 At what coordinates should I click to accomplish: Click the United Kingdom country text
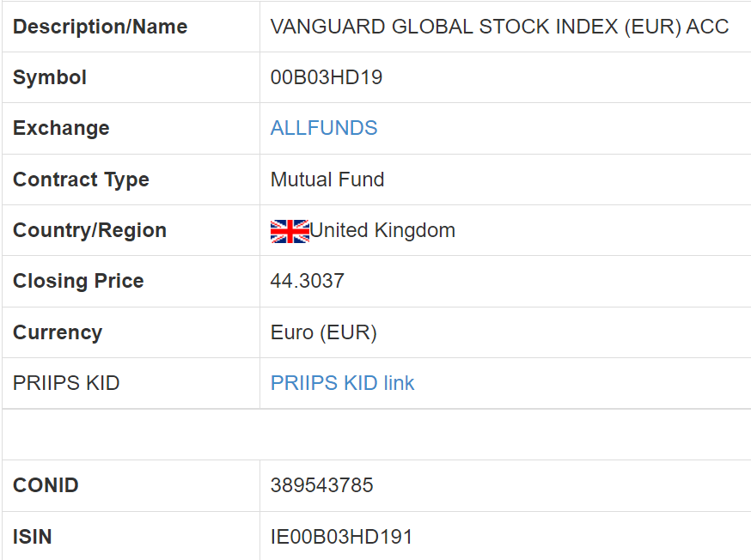coord(382,230)
